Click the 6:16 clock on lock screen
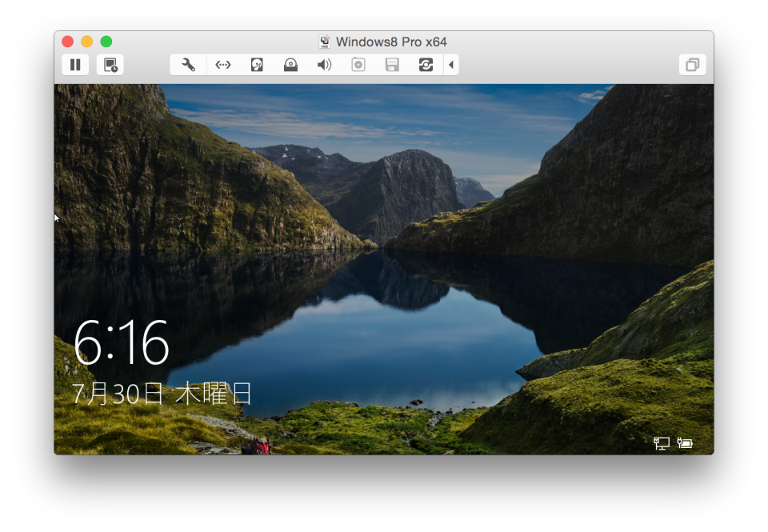 (122, 344)
